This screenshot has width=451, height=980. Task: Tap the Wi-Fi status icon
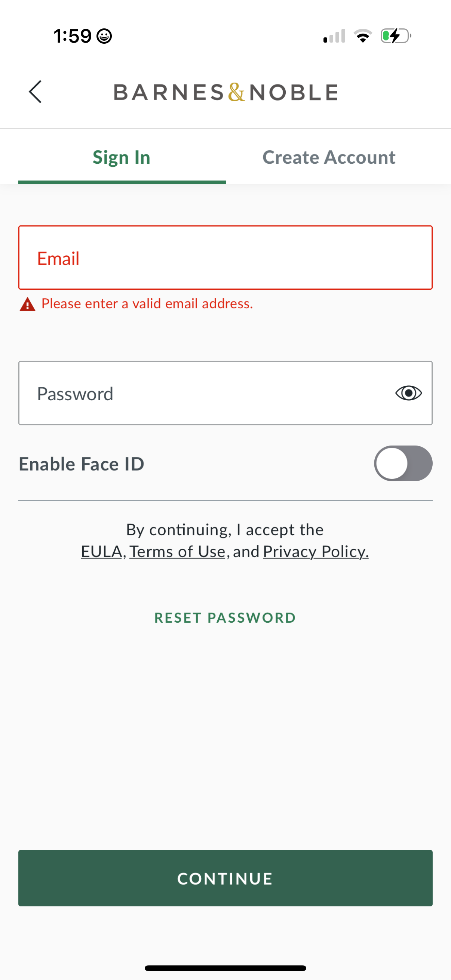363,36
